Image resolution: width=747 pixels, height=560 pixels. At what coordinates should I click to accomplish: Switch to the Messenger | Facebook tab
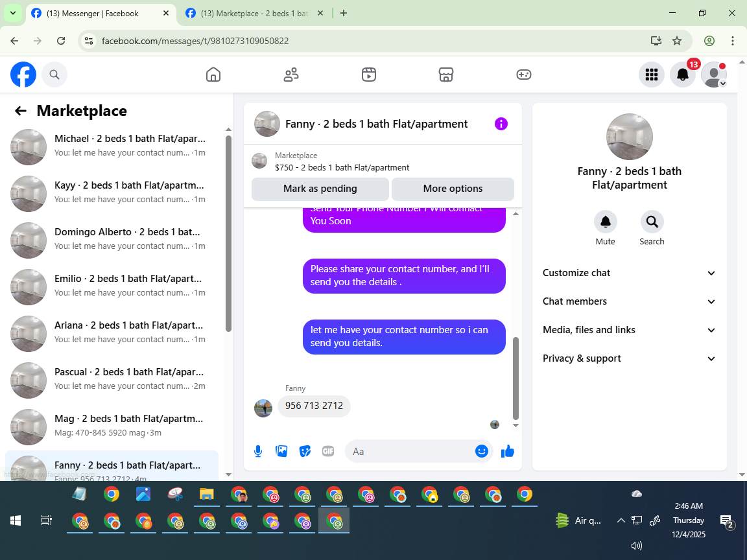[x=100, y=14]
